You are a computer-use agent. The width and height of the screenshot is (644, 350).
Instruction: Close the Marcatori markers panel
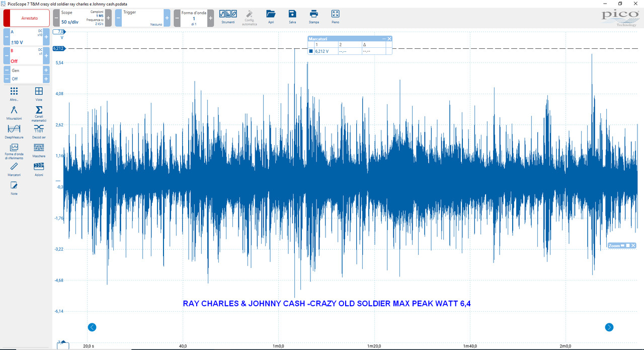[x=389, y=39]
